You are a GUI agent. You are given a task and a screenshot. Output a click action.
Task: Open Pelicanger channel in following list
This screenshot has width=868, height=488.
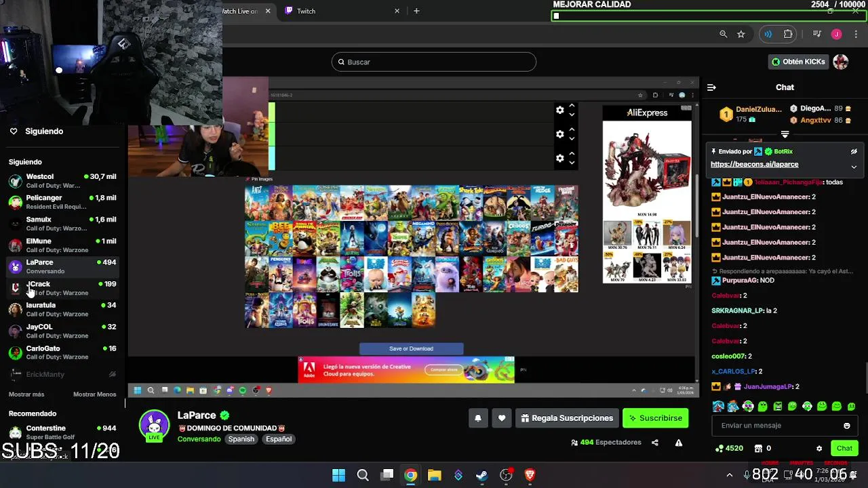pyautogui.click(x=62, y=202)
